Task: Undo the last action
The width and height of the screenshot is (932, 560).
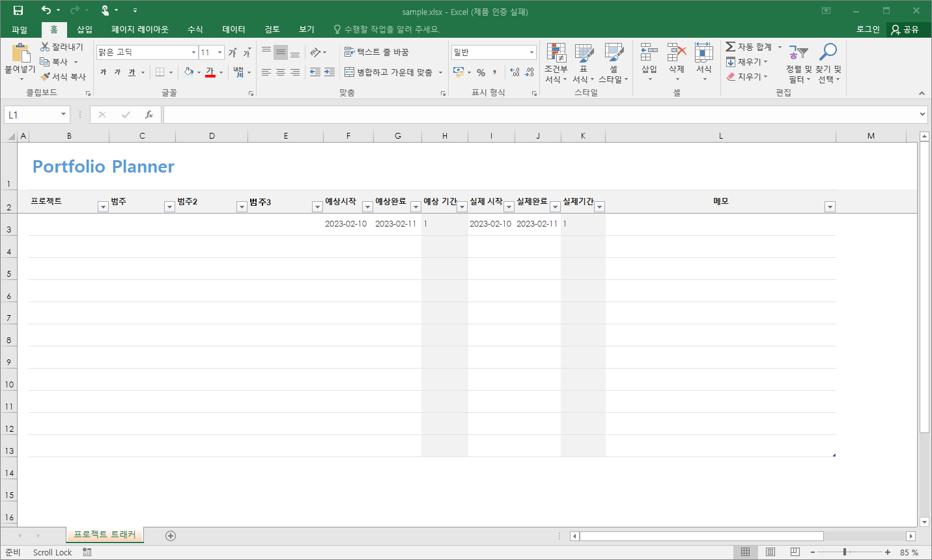Action: pos(46,10)
